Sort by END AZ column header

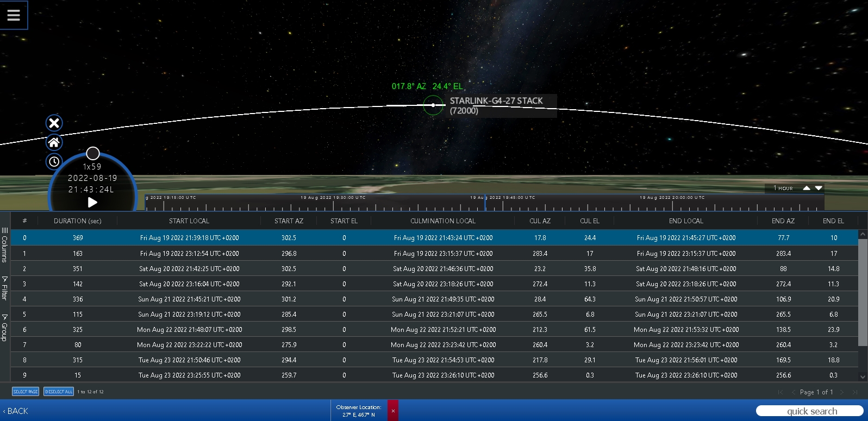(x=783, y=221)
